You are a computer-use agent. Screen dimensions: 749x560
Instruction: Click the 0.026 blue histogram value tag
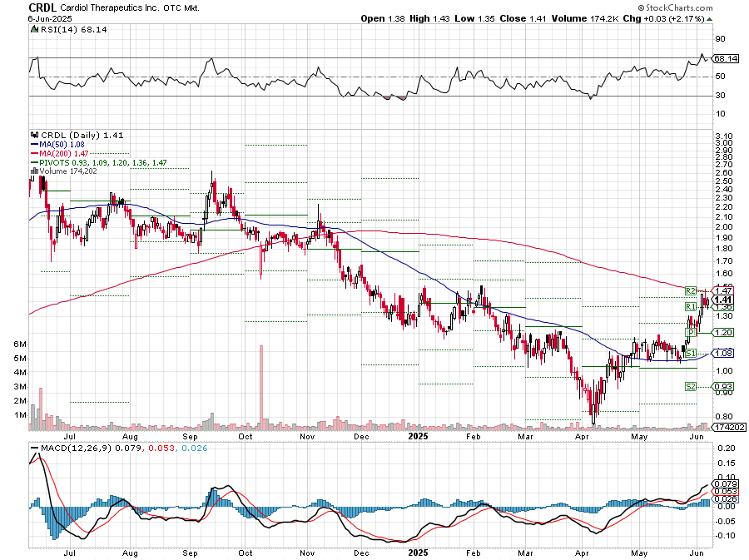tap(726, 499)
